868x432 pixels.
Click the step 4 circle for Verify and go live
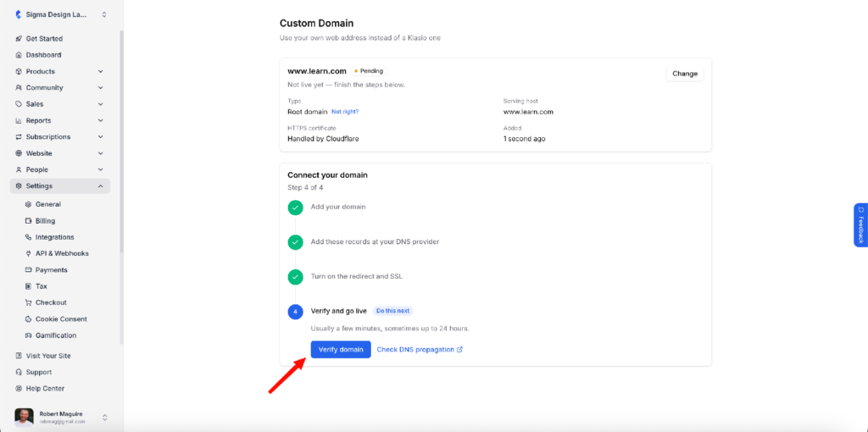[296, 312]
